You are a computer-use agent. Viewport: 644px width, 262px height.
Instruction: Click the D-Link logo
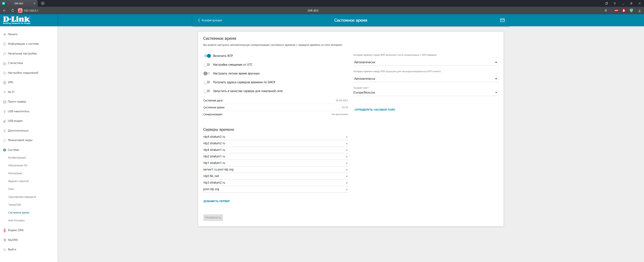click(17, 20)
